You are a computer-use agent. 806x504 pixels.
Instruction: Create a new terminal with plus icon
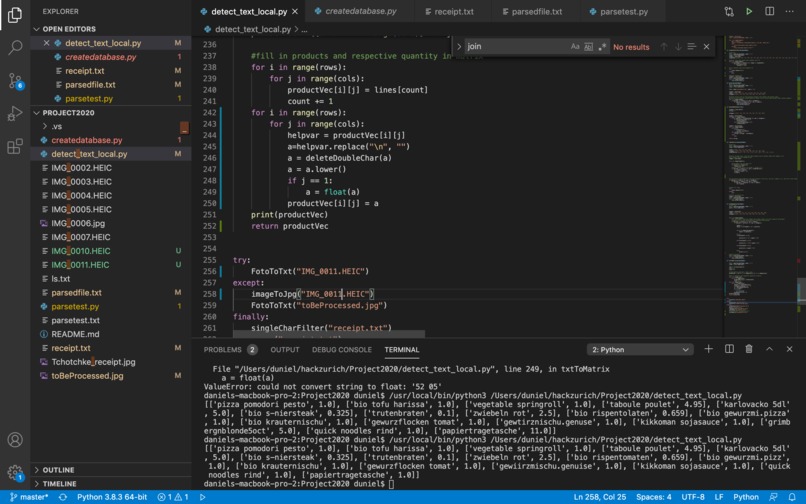coord(708,349)
